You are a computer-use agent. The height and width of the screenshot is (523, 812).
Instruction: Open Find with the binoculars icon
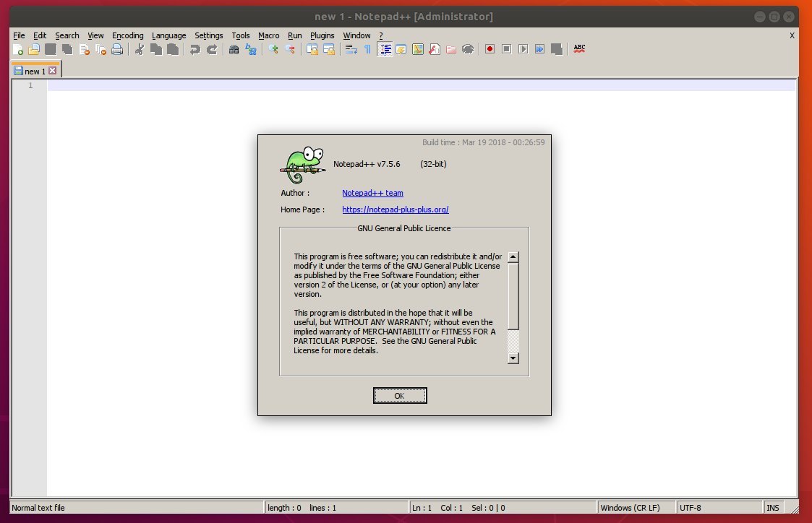(x=234, y=49)
